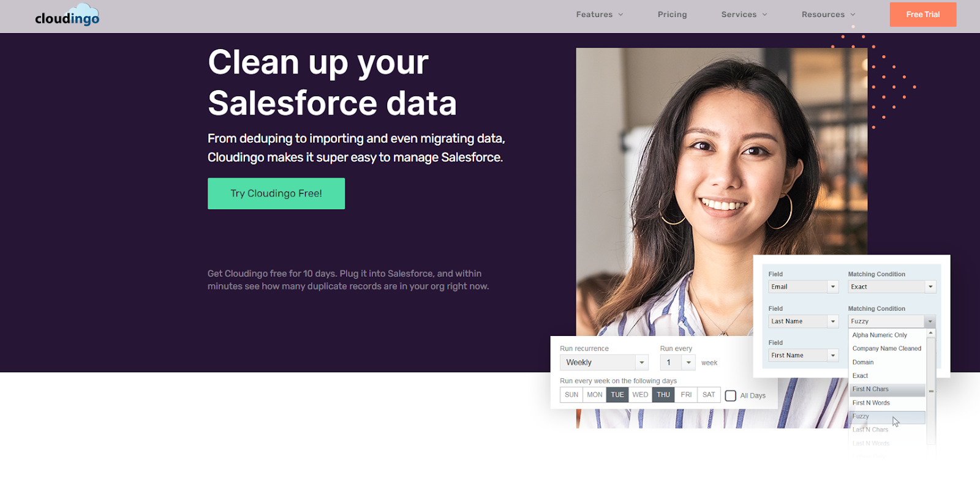This screenshot has width=980, height=478.
Task: Click the 'Clean up your Salesforce data' heading
Action: pyautogui.click(x=333, y=83)
